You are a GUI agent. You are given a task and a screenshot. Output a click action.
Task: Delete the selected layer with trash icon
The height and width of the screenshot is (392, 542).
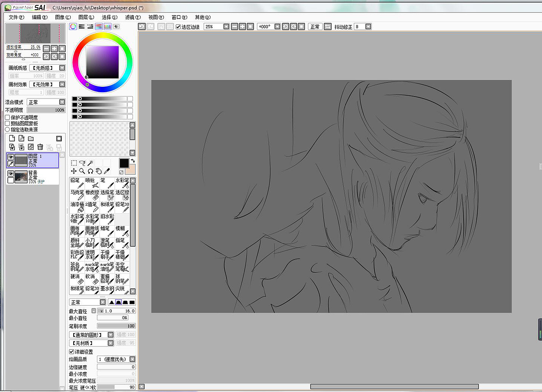pos(40,147)
